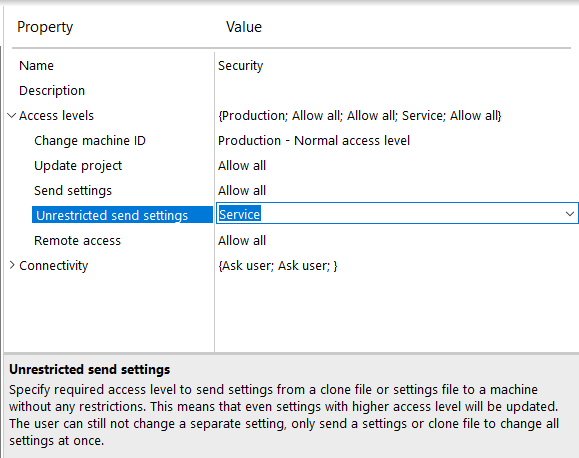The image size is (579, 458).
Task: Select the Remote access property
Action: tap(77, 241)
